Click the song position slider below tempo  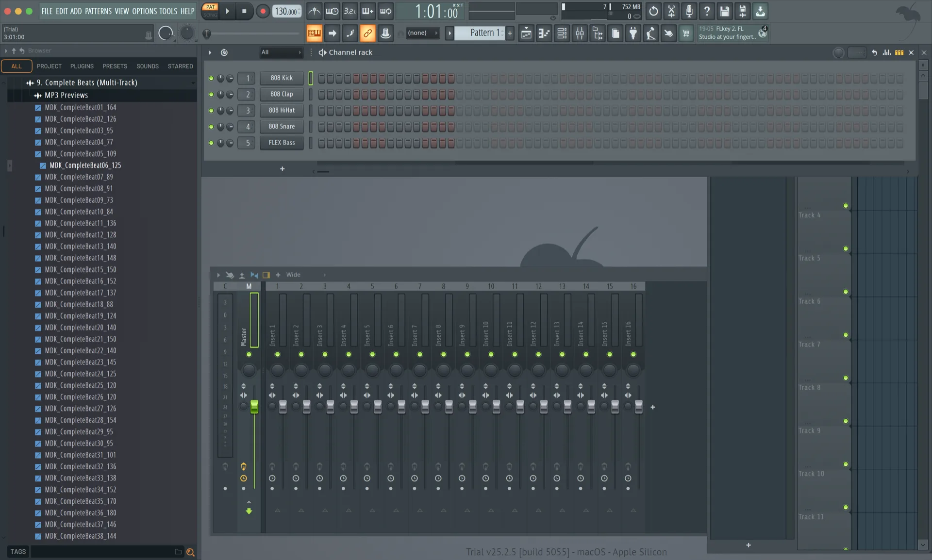point(251,33)
